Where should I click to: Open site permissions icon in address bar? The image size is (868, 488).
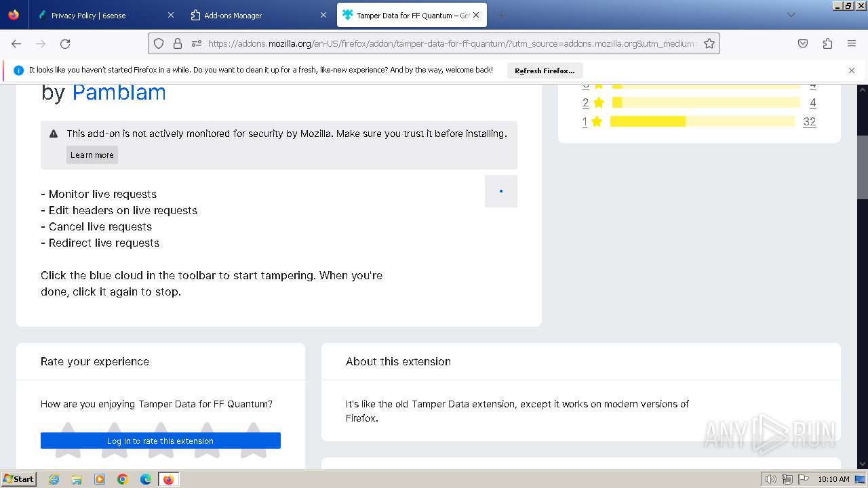197,43
